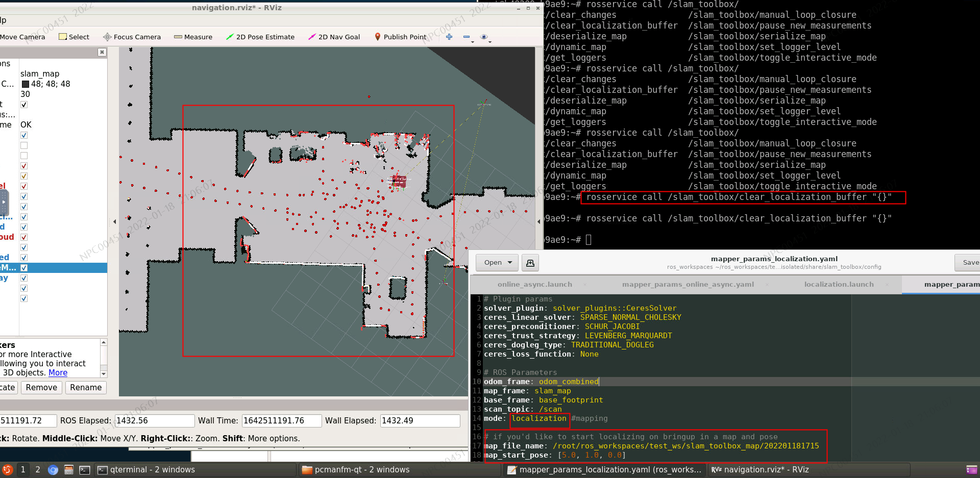Toggle the checkbox beside the 'oud' display
This screenshot has width=980, height=478.
(24, 237)
